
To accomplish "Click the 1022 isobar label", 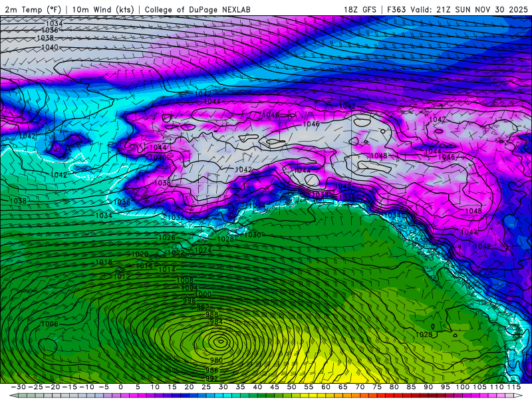I will coord(176,253).
